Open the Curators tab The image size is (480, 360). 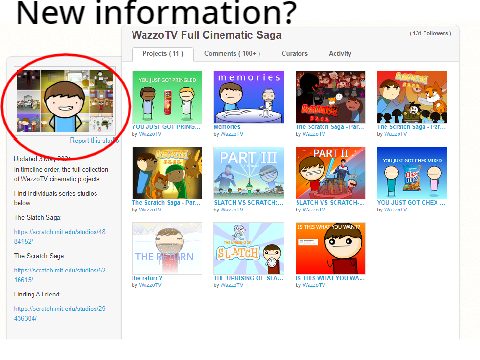click(294, 53)
